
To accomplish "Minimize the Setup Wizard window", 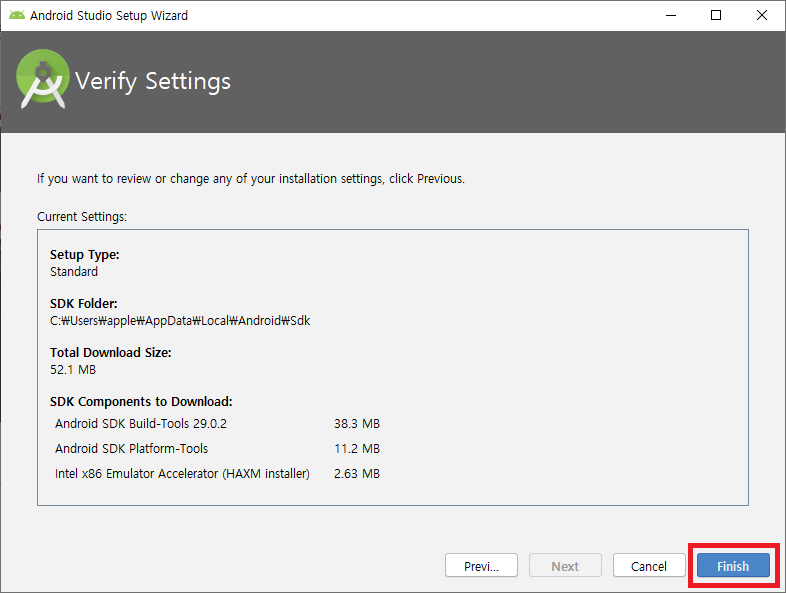I will (671, 16).
